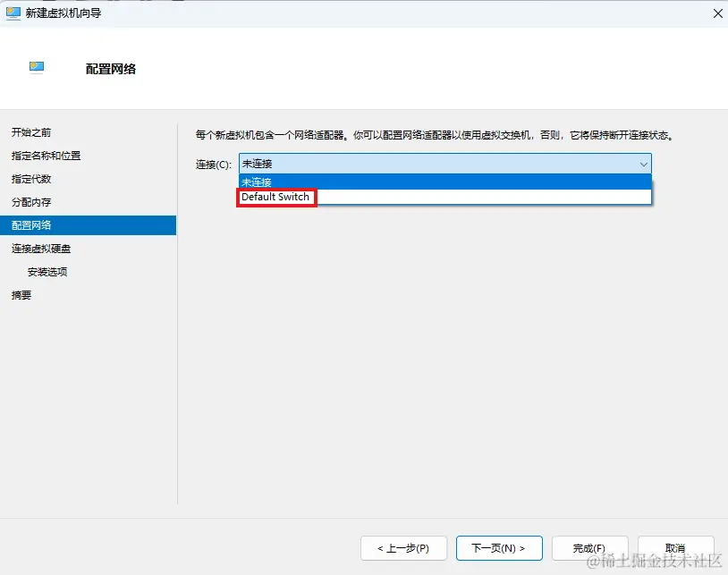Click the network adapter description text
This screenshot has width=728, height=575.
click(x=435, y=135)
